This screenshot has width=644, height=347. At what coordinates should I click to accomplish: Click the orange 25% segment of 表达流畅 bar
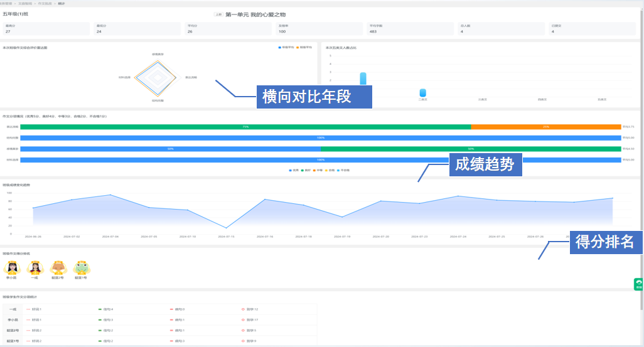[x=545, y=127]
